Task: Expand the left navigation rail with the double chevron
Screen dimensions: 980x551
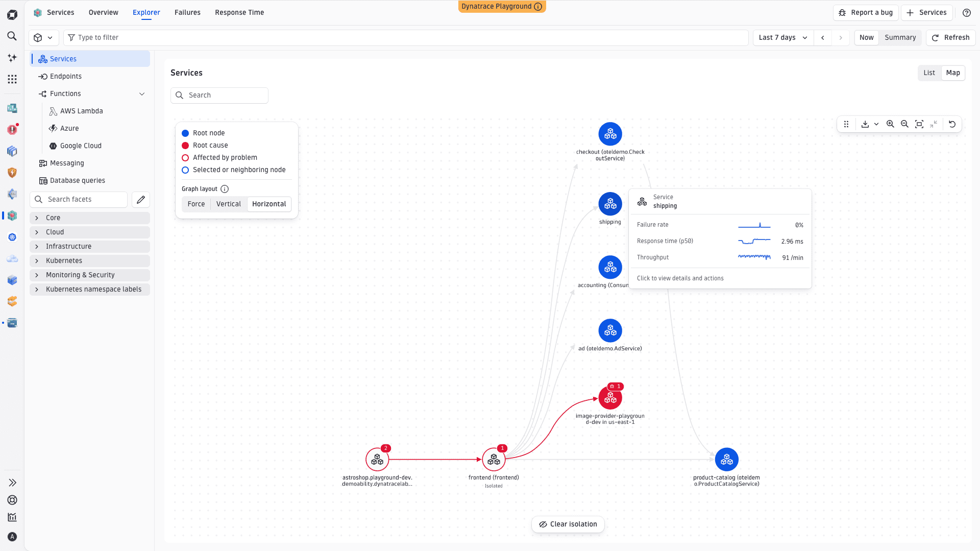Action: click(x=12, y=483)
